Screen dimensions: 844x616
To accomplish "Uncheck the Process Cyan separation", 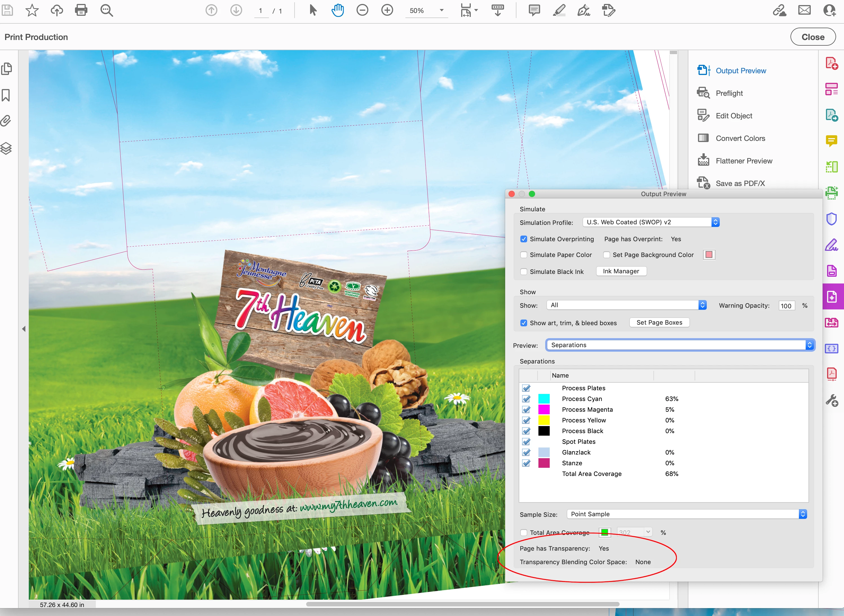I will pos(526,399).
